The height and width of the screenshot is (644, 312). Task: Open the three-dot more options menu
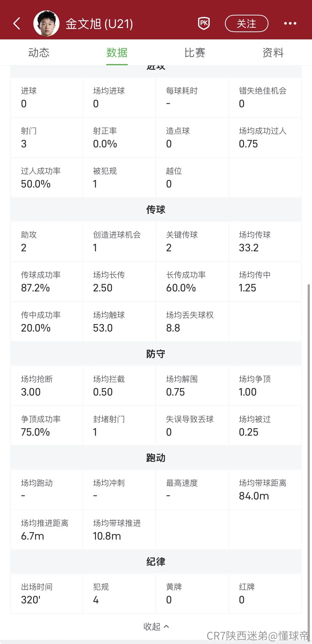[290, 23]
